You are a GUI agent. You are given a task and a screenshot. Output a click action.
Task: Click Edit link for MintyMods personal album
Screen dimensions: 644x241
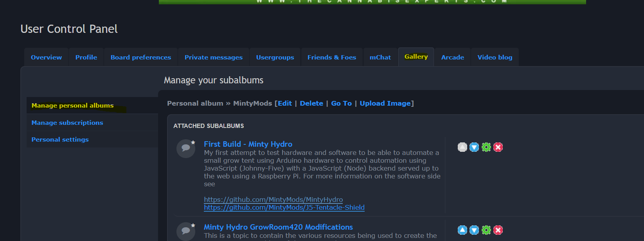tap(285, 103)
